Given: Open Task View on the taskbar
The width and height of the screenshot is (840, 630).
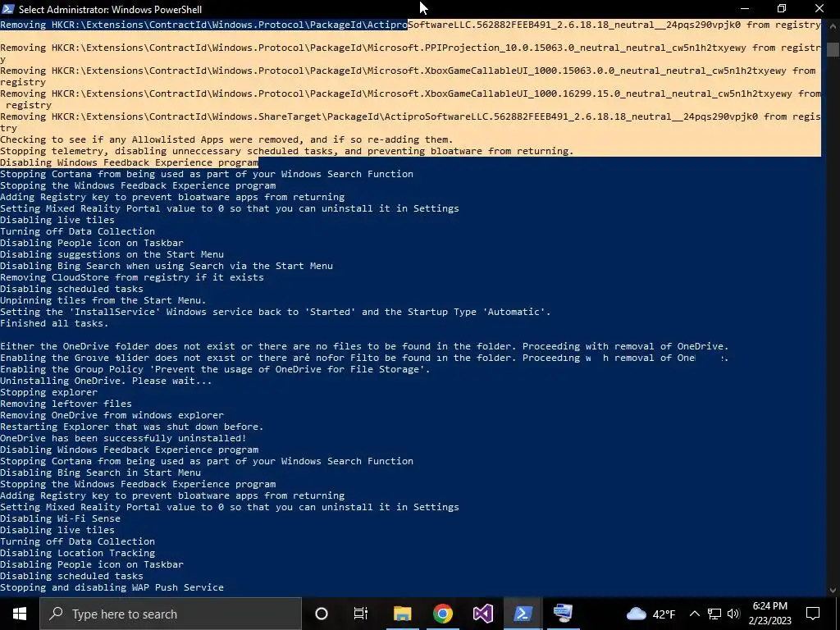Looking at the screenshot, I should point(361,614).
